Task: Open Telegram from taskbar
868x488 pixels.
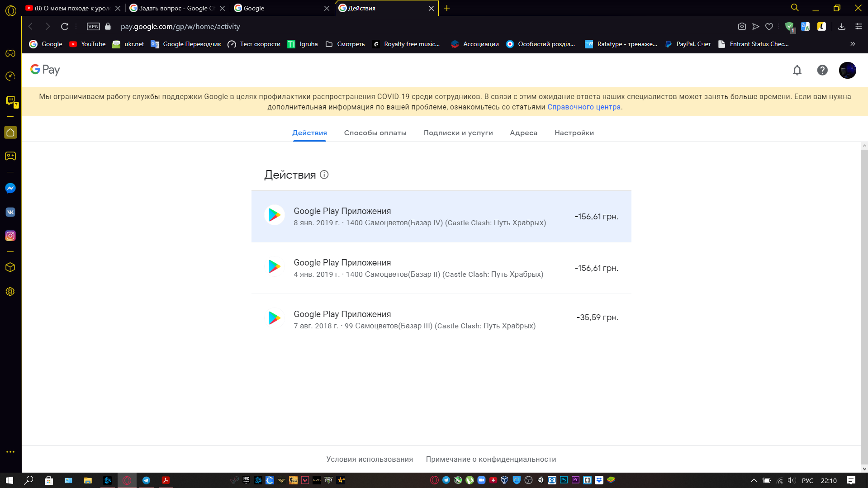Action: tap(146, 480)
